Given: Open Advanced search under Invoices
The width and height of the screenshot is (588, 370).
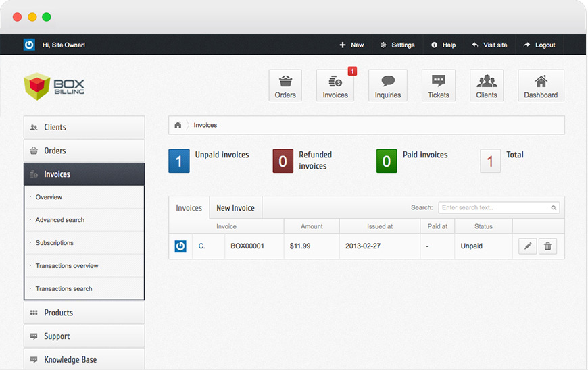Looking at the screenshot, I should [84, 220].
